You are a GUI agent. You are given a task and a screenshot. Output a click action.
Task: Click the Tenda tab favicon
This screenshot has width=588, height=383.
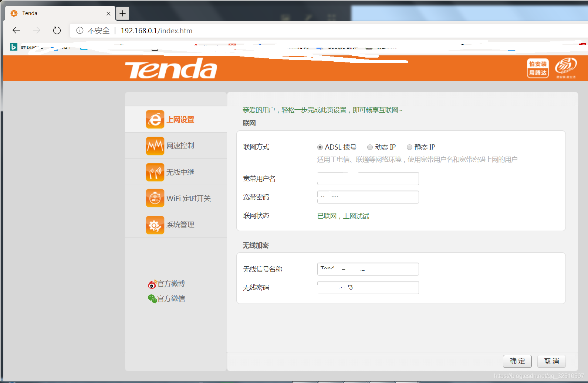coord(14,13)
